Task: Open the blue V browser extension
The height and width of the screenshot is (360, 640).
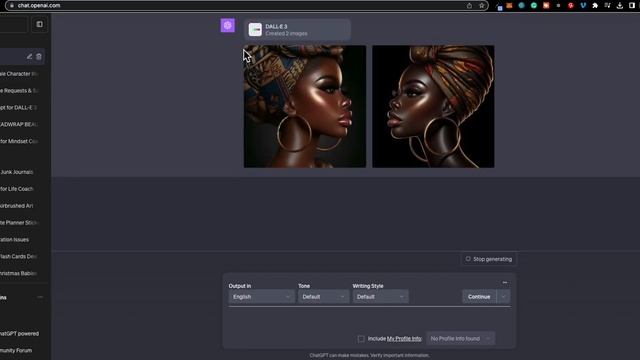Action: pyautogui.click(x=583, y=6)
